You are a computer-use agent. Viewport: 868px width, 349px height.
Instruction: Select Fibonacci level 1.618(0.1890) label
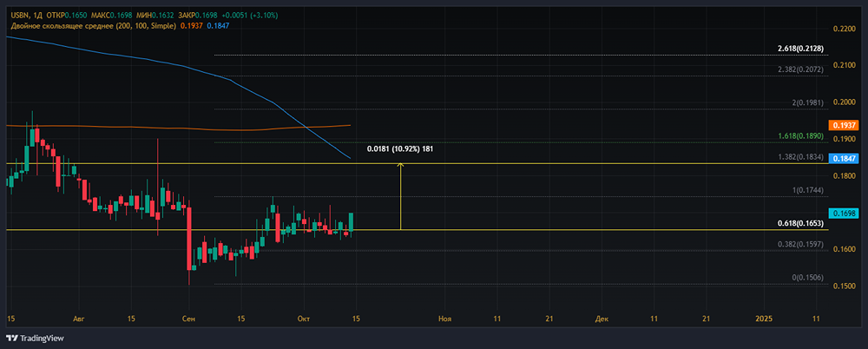(800, 135)
